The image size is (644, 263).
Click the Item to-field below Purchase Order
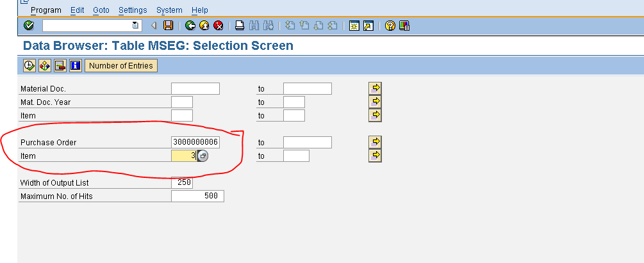[296, 156]
